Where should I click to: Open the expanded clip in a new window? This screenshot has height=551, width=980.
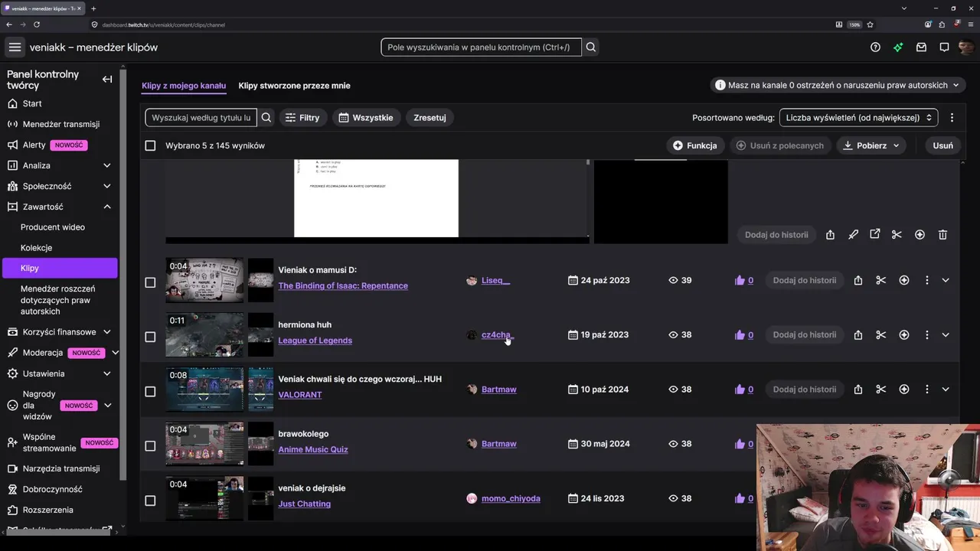(x=875, y=235)
